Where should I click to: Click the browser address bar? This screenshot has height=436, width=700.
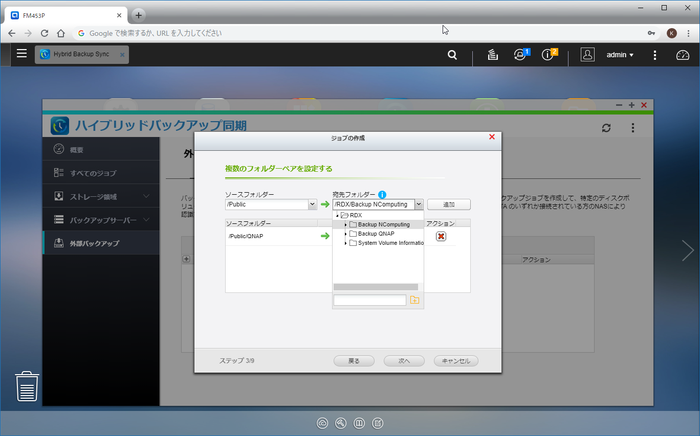pos(357,33)
